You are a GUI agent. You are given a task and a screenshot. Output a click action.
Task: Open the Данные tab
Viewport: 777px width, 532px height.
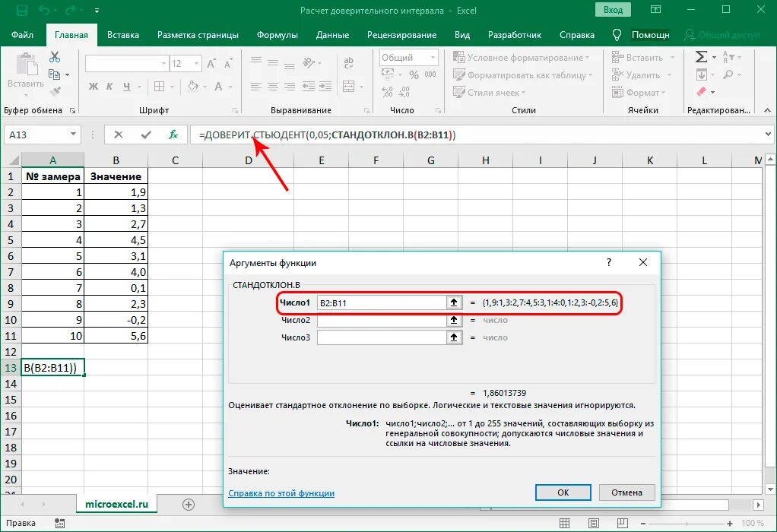tap(332, 35)
